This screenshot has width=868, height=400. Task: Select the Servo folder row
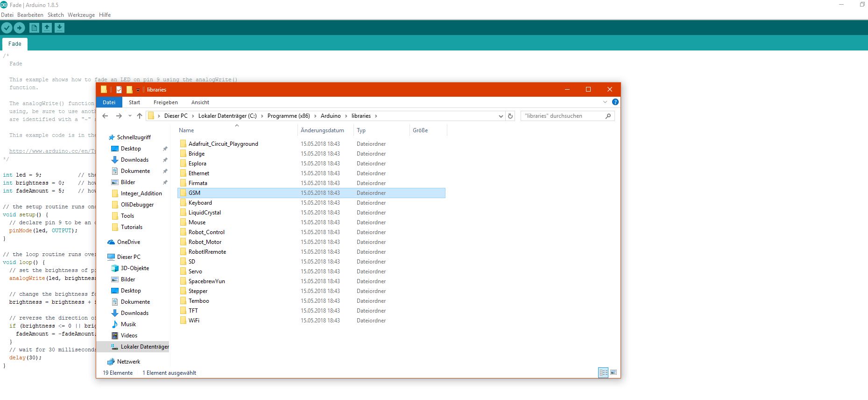pos(311,271)
